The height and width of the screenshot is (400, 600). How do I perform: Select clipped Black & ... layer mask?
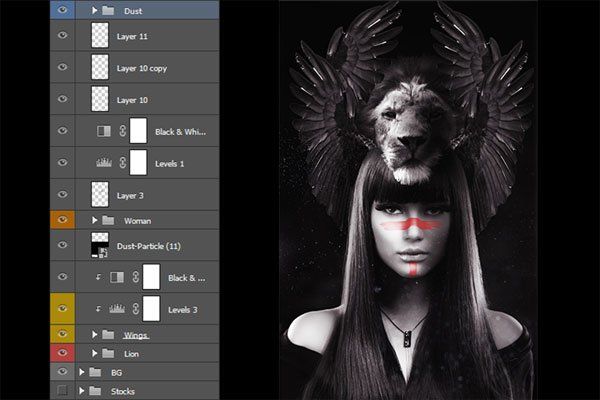coord(151,276)
